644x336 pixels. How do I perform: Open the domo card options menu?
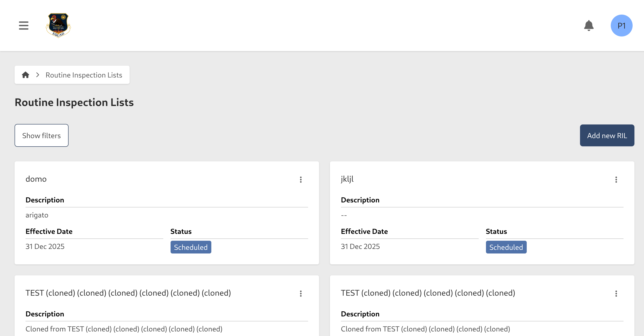(301, 180)
